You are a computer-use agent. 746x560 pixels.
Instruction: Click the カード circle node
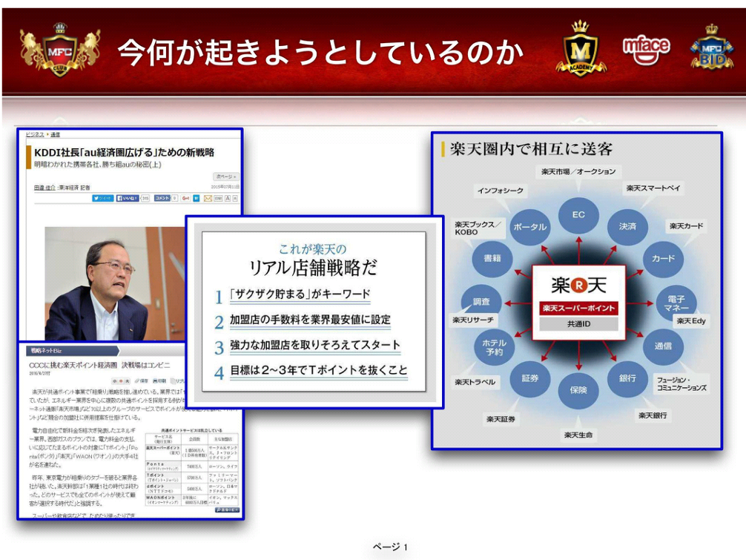[663, 258]
